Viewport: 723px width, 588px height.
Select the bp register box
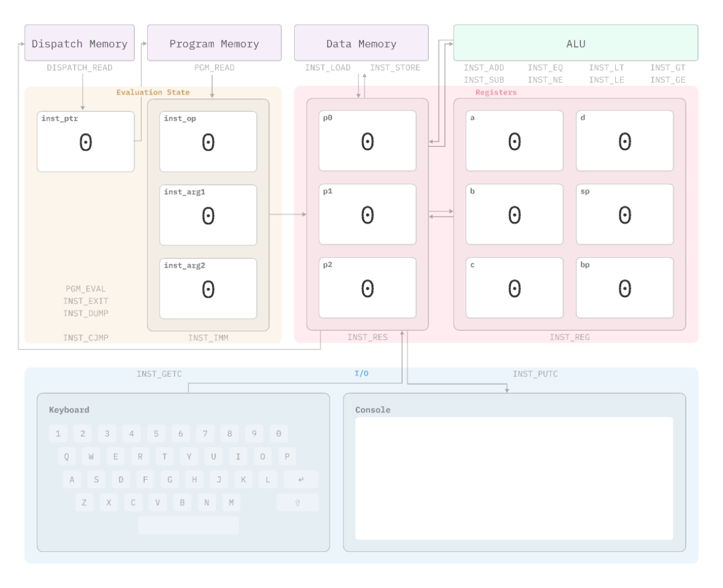click(625, 287)
